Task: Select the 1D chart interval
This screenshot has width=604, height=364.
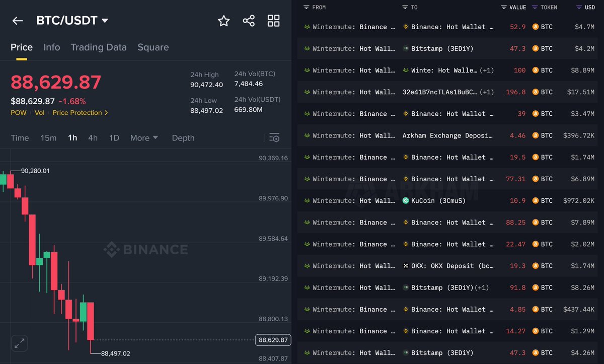Action: [x=114, y=138]
